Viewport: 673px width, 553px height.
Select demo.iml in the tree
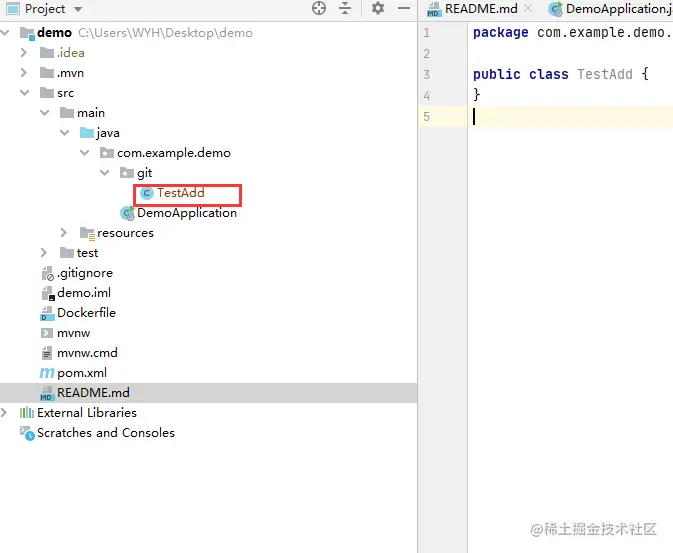[84, 293]
